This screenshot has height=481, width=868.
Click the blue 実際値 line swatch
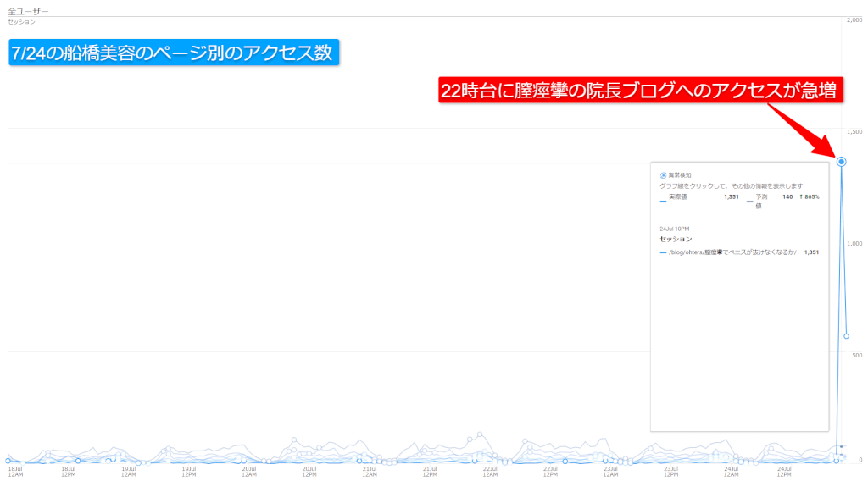[x=663, y=202]
